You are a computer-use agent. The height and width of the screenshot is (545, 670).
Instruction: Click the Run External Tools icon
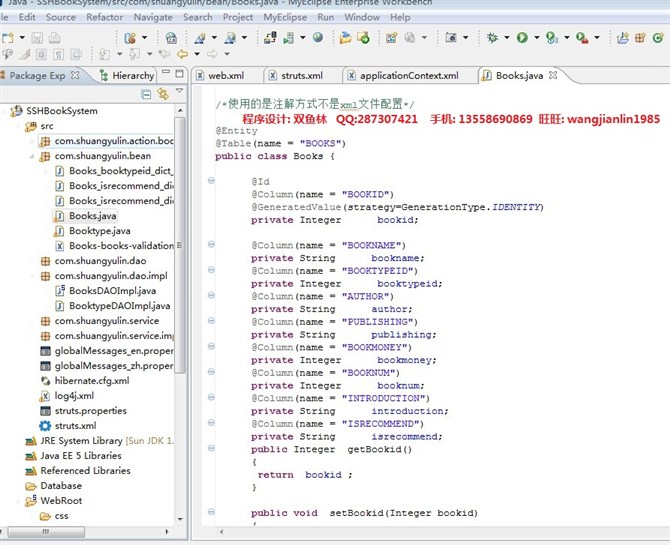582,38
